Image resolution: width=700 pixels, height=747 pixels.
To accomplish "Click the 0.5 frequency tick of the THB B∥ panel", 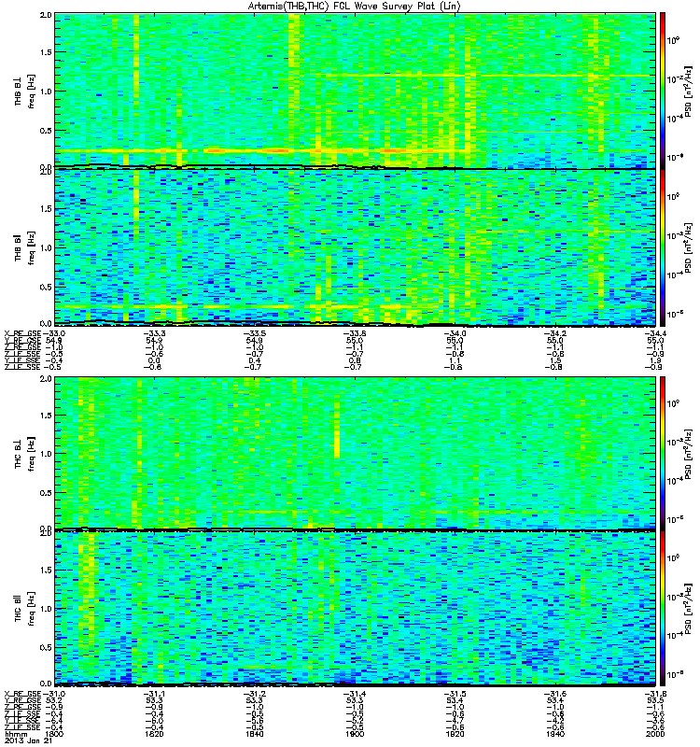I will 46,287.
